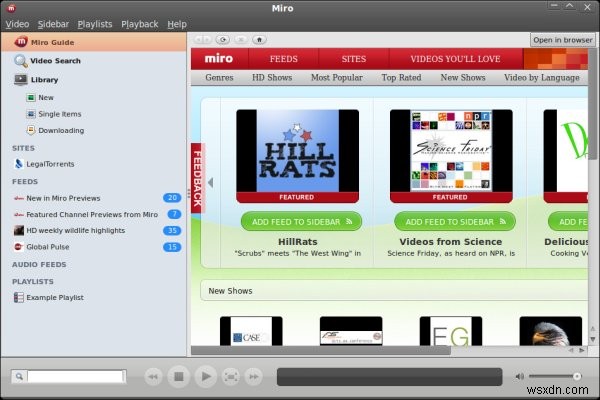Open Videos from Science title link

[x=451, y=242]
